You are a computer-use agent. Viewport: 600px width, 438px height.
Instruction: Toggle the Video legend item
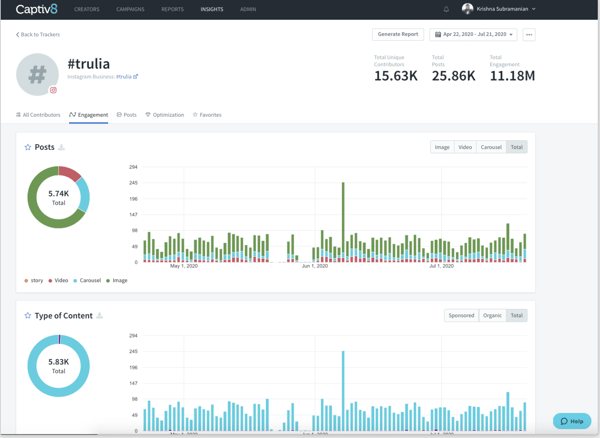[58, 280]
